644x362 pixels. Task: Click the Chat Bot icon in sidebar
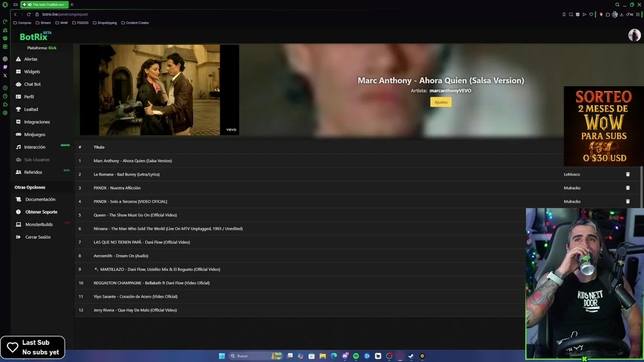pyautogui.click(x=19, y=84)
